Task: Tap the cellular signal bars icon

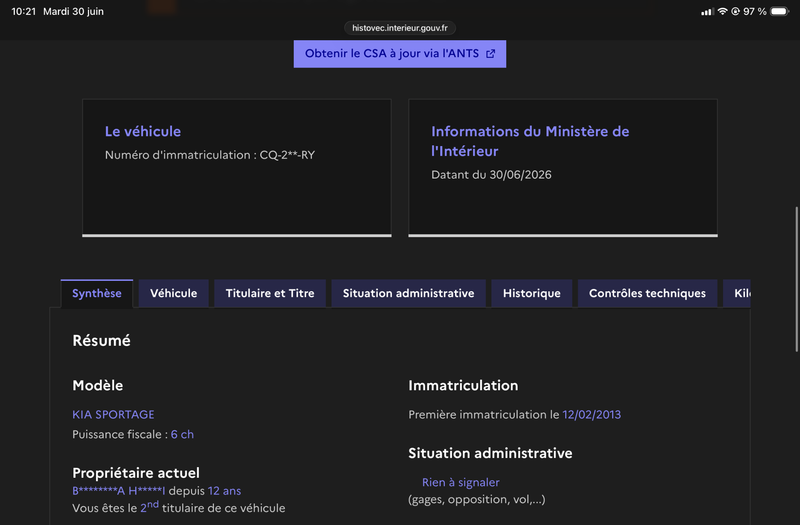Action: click(707, 12)
